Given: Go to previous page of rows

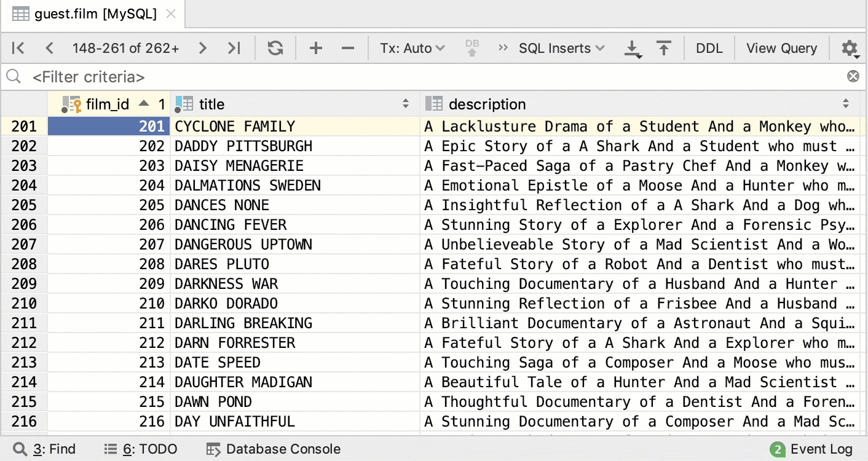Looking at the screenshot, I should [50, 48].
